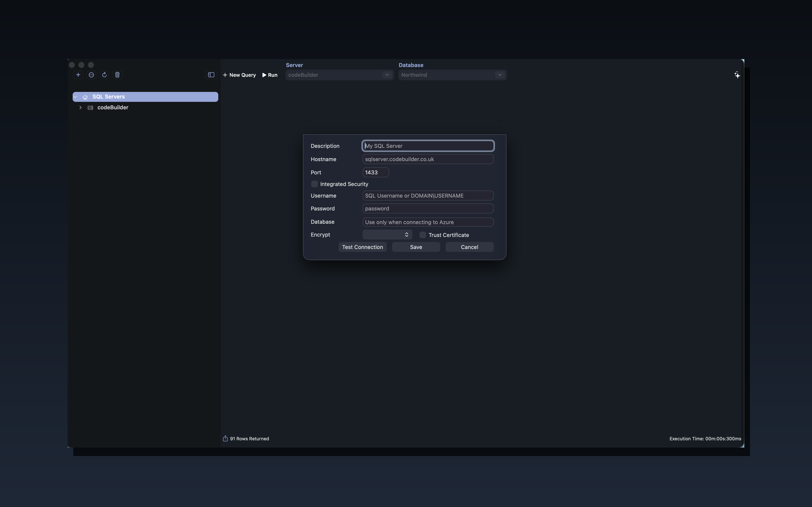Open the Database dropdown showing Northwind
The height and width of the screenshot is (507, 812).
coord(500,75)
